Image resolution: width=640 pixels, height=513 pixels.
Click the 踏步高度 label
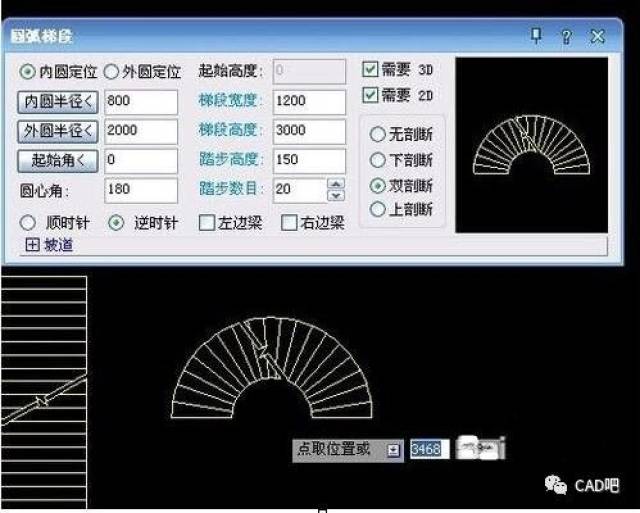pyautogui.click(x=231, y=160)
